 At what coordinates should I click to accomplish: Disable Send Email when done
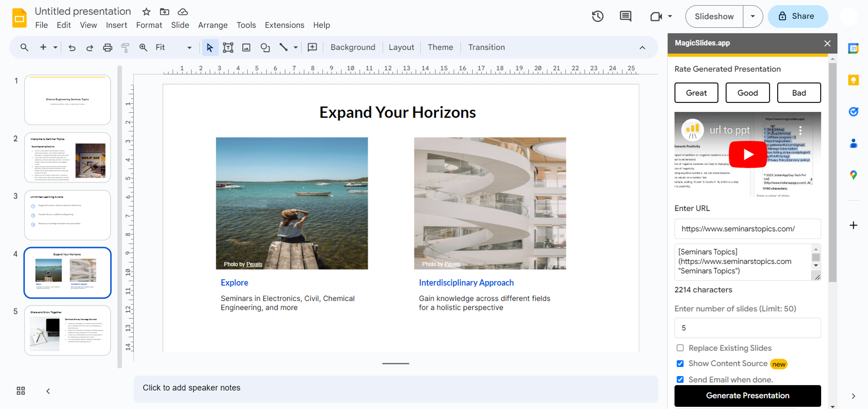[x=680, y=380]
